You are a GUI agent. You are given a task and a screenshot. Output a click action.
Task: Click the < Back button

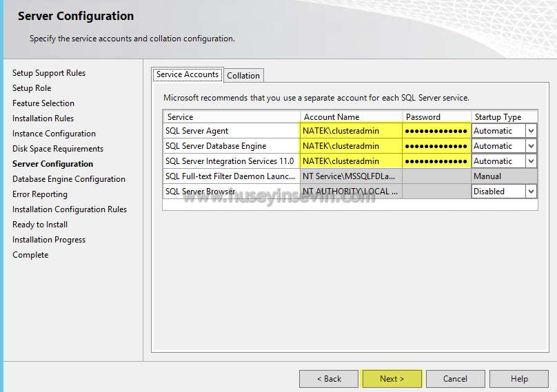329,378
